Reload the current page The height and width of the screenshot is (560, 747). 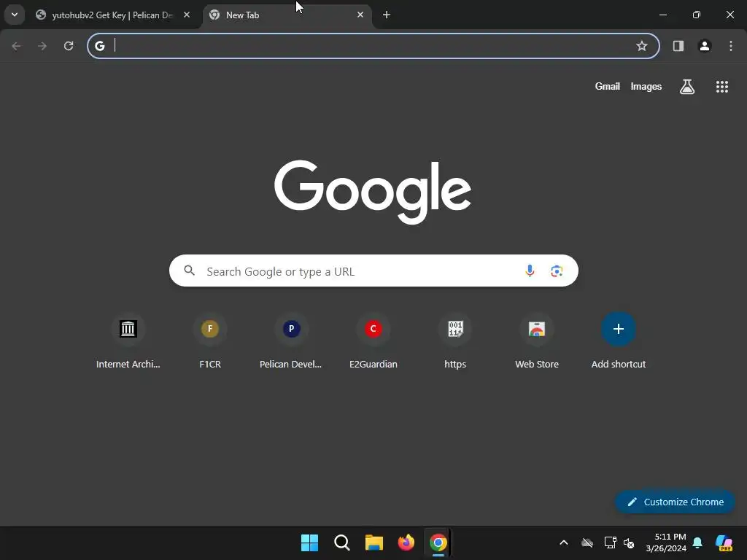[x=69, y=46]
